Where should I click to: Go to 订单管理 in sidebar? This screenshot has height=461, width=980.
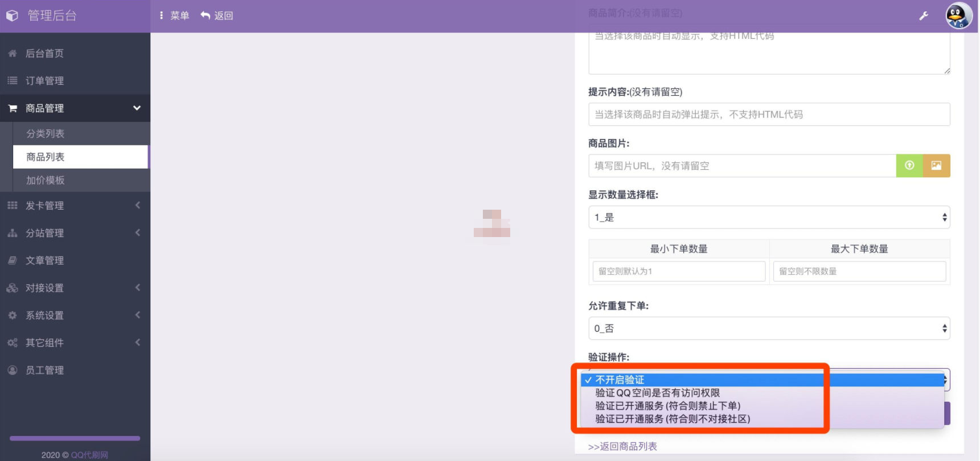(44, 81)
